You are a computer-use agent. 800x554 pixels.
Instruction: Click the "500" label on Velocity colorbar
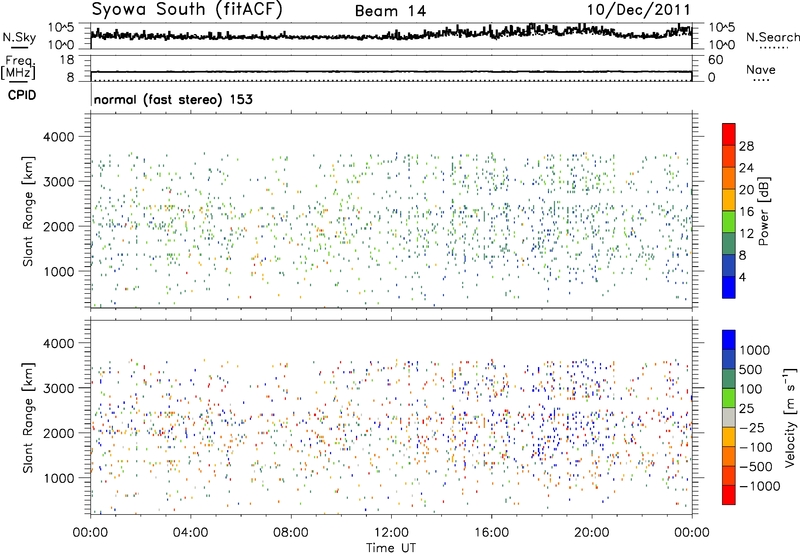coord(751,369)
